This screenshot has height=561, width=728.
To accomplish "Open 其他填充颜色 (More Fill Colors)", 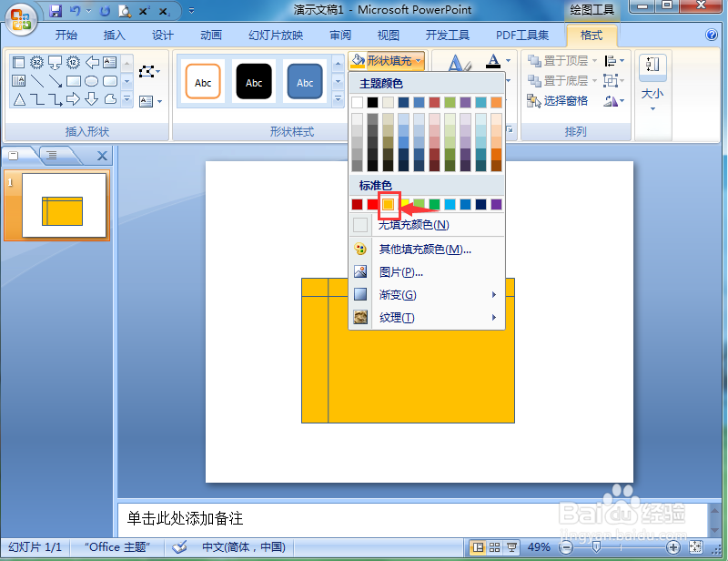I will coord(426,250).
